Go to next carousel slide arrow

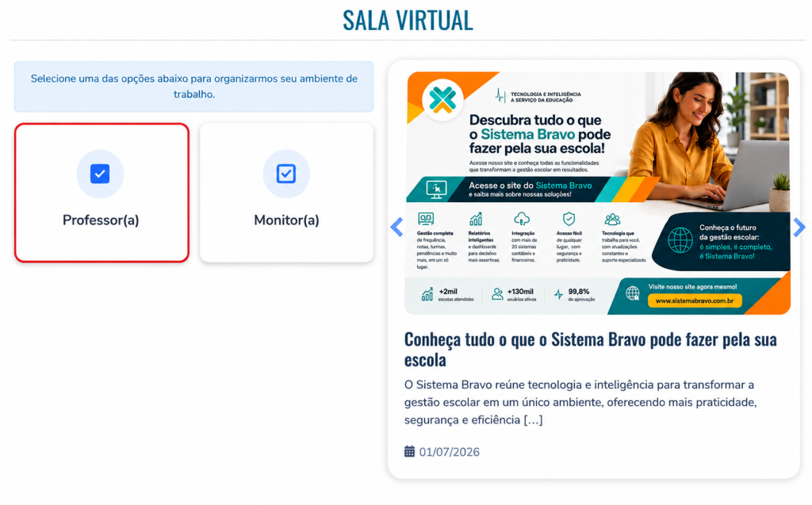coord(799,227)
